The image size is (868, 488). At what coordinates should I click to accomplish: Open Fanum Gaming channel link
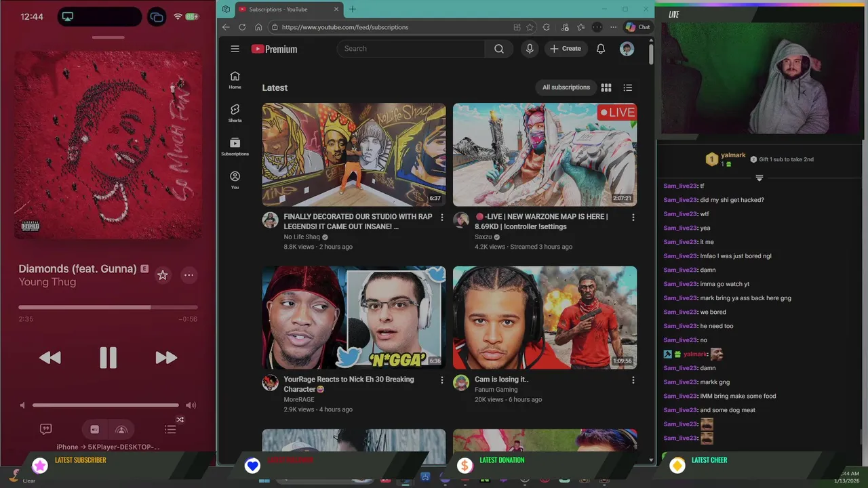pos(496,390)
